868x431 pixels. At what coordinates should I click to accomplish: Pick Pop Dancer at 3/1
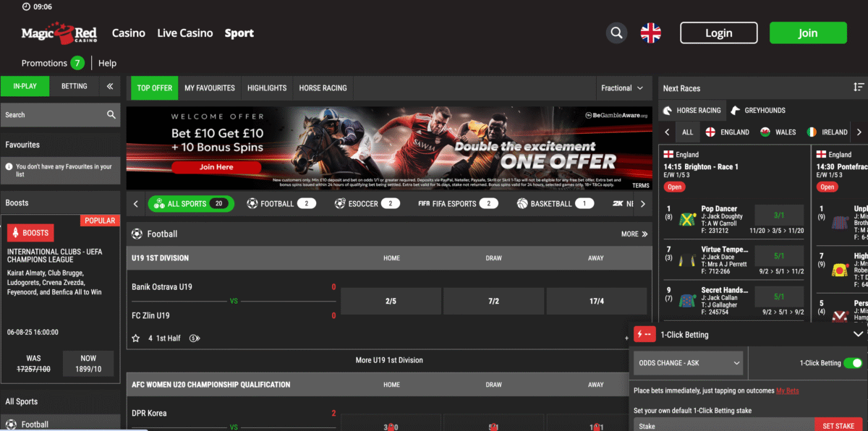pyautogui.click(x=779, y=215)
